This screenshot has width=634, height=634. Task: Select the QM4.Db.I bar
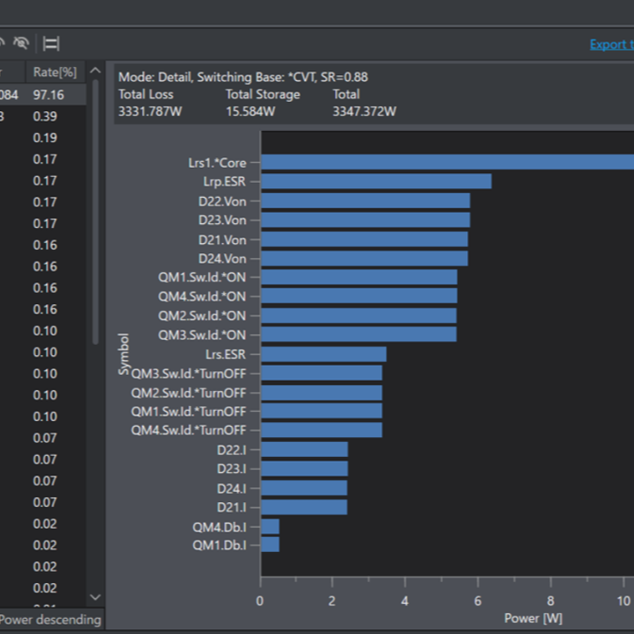pos(270,526)
